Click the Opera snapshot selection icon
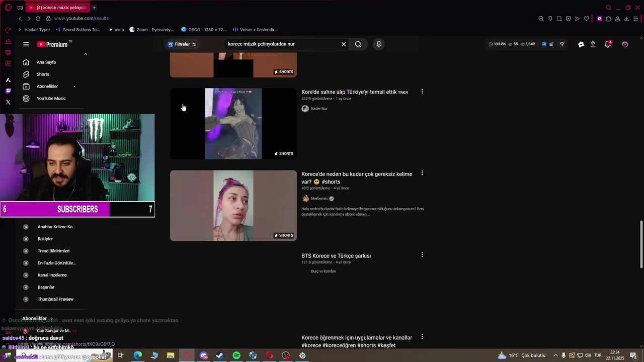 coord(559,19)
